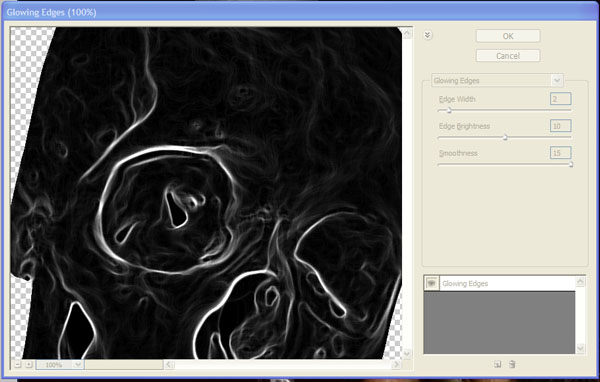The width and height of the screenshot is (600, 382).
Task: Click the Edge Brightness slider handle
Action: tap(505, 137)
